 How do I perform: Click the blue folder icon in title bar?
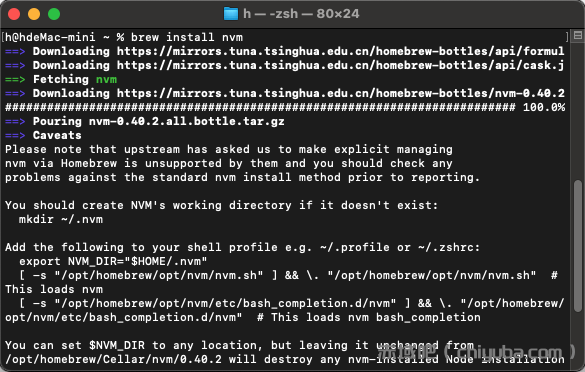231,14
